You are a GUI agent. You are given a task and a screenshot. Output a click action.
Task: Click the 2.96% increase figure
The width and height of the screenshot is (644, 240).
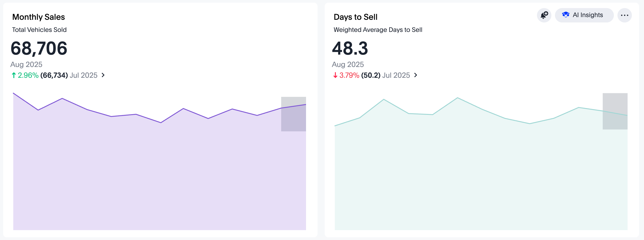pos(28,75)
